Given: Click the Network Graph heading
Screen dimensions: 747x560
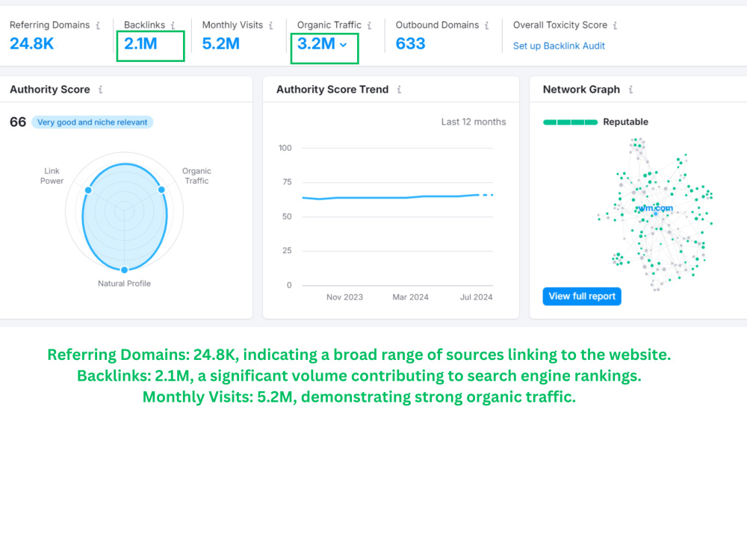Looking at the screenshot, I should click(581, 90).
